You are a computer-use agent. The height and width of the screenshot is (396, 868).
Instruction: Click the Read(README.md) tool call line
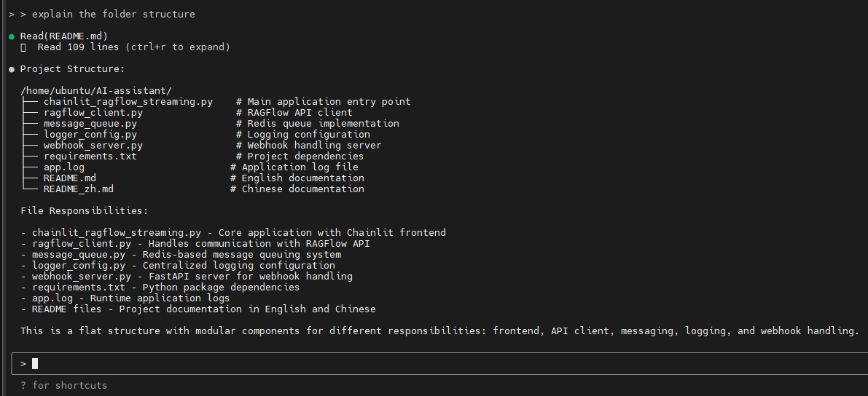tap(63, 36)
